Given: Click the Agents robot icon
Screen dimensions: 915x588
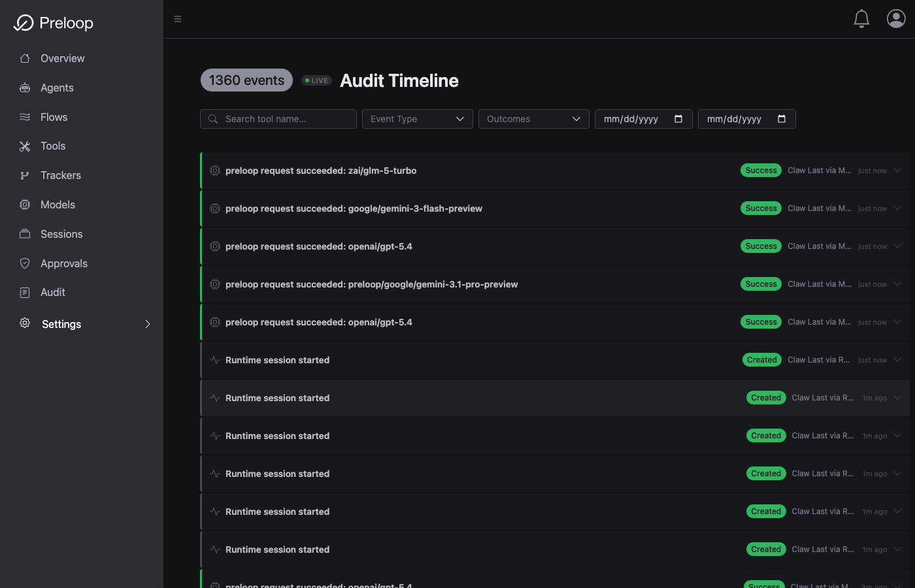Looking at the screenshot, I should pos(25,88).
